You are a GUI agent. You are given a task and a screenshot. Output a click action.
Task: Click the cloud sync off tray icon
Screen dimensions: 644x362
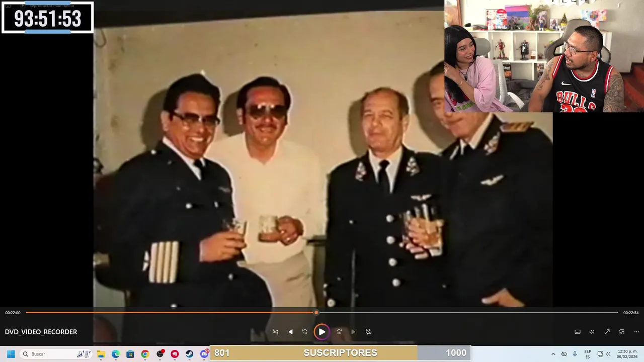click(564, 354)
